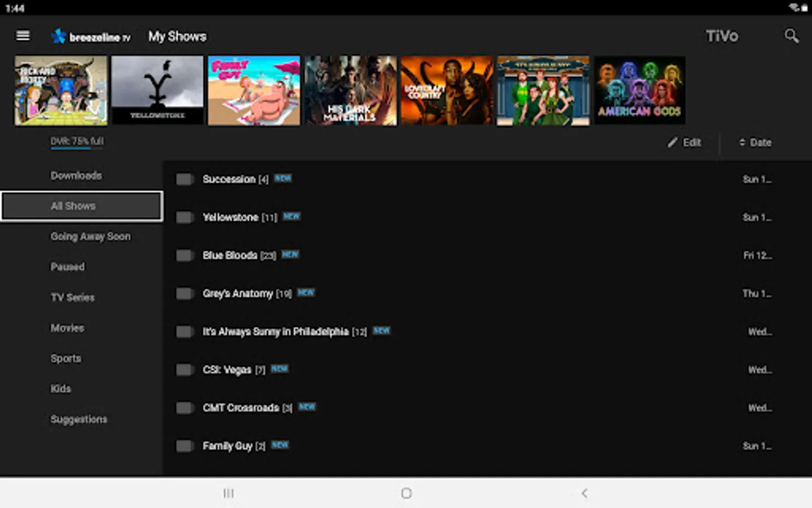Screen dimensions: 812x508
Task: Click the Edit pencil button
Action: point(684,143)
